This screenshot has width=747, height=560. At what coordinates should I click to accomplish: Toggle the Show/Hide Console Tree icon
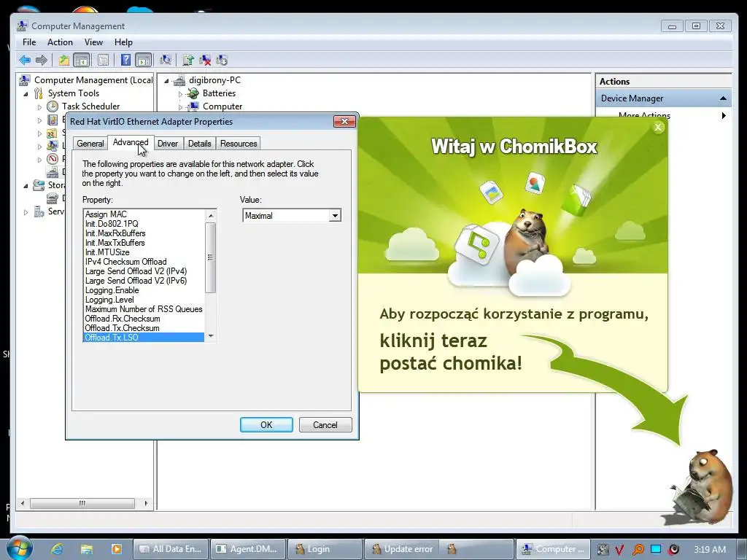point(82,60)
